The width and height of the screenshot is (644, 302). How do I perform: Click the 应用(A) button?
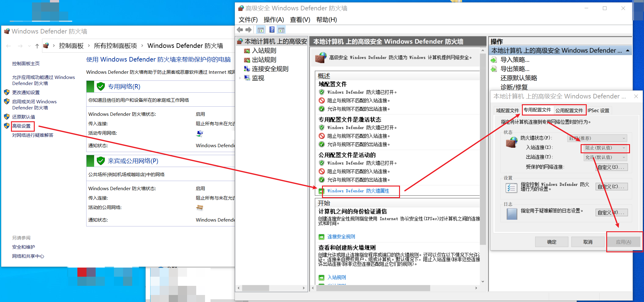(624, 242)
